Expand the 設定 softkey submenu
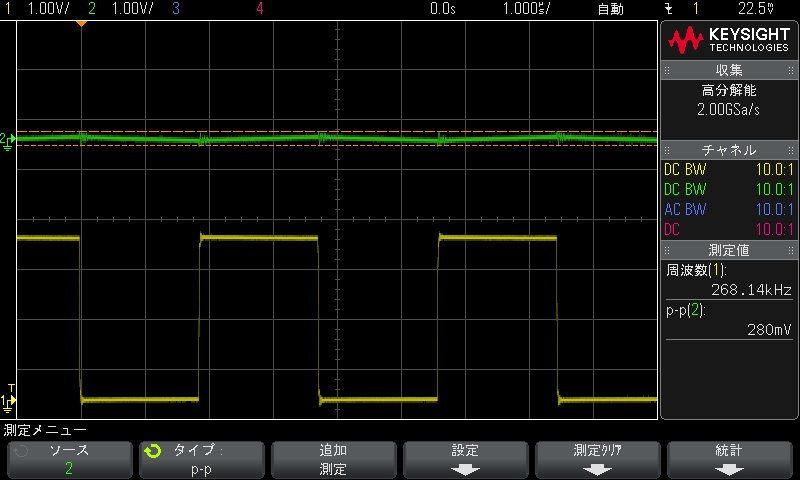This screenshot has width=800, height=480. pyautogui.click(x=465, y=459)
